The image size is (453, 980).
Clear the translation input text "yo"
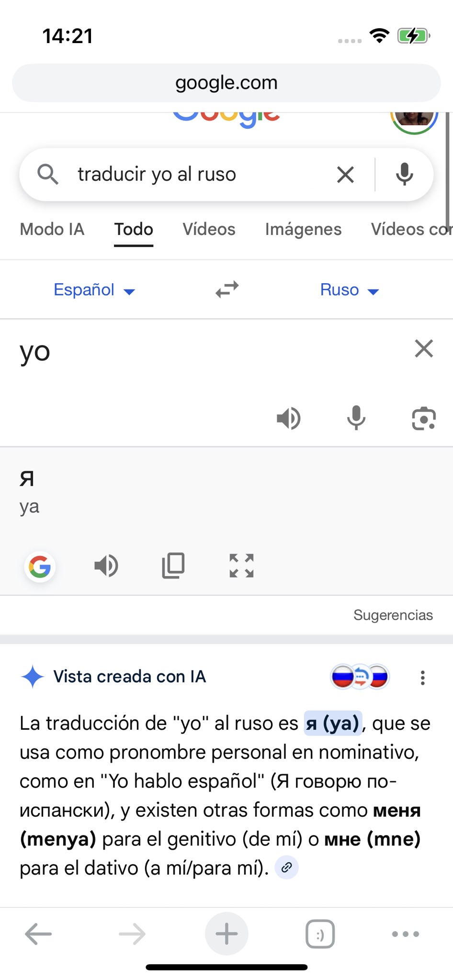[424, 349]
